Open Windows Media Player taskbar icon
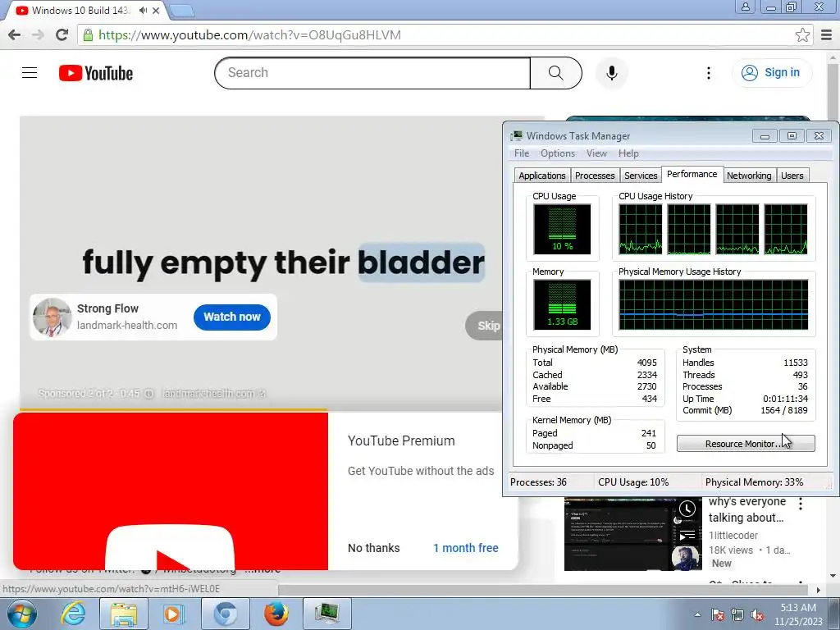840x630 pixels. tap(174, 614)
